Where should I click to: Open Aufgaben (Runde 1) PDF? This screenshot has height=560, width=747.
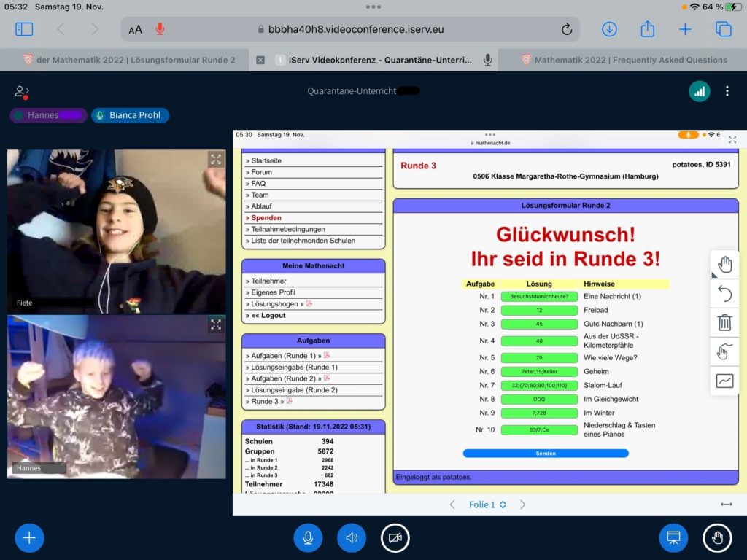pos(327,355)
